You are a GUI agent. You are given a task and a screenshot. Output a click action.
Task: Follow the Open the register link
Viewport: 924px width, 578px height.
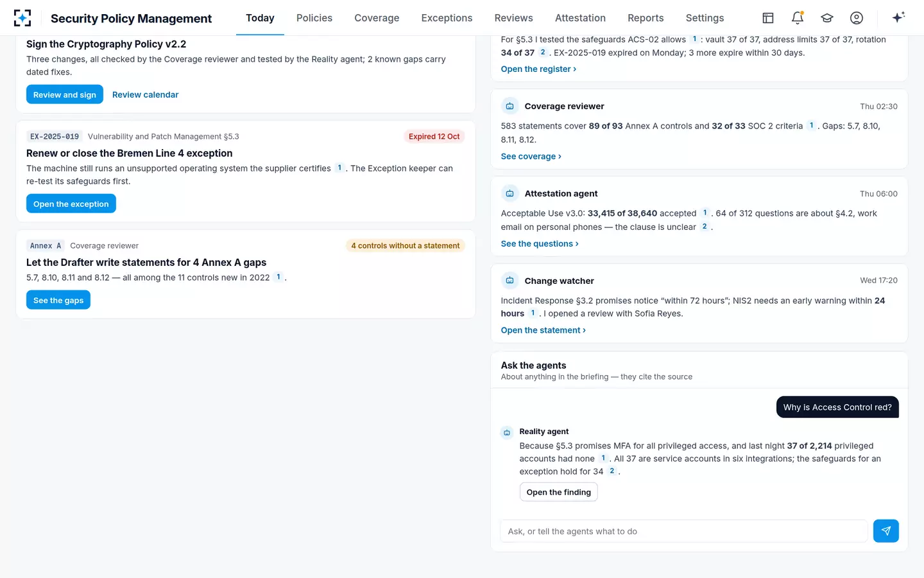click(539, 69)
